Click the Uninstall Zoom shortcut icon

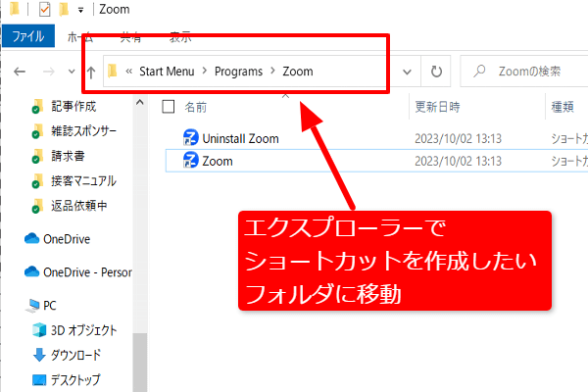(191, 138)
